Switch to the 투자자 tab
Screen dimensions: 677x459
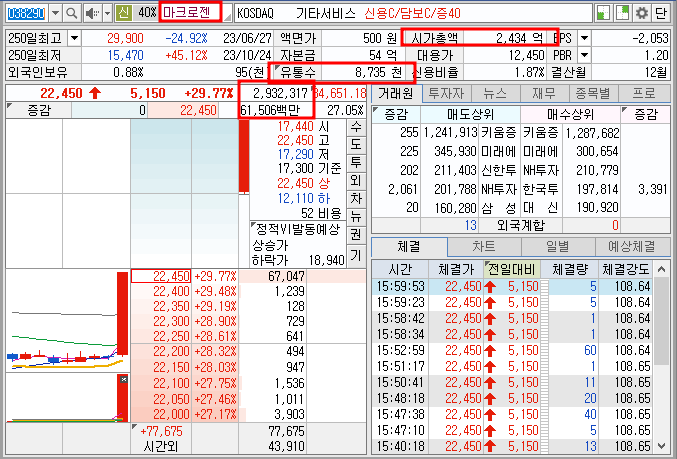pyautogui.click(x=446, y=93)
